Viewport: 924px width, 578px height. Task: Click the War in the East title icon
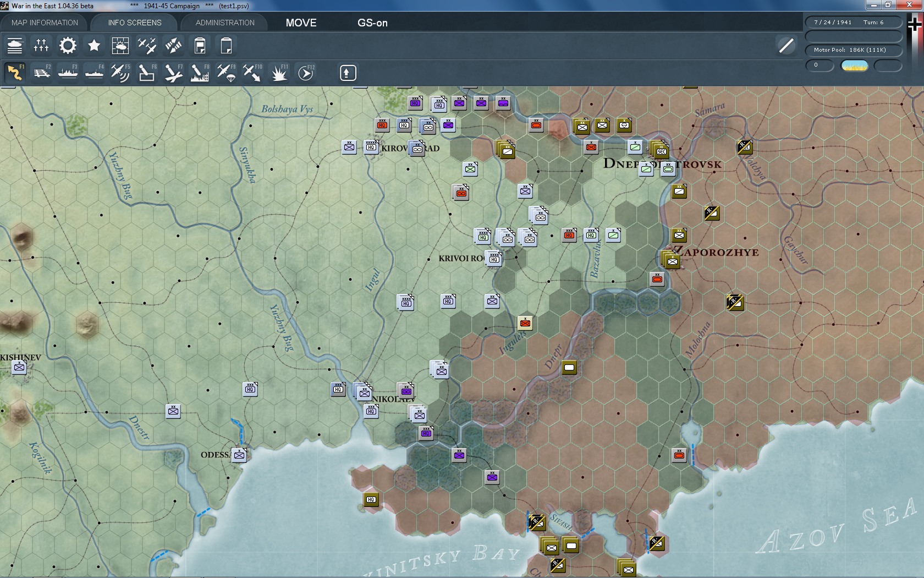pyautogui.click(x=5, y=6)
